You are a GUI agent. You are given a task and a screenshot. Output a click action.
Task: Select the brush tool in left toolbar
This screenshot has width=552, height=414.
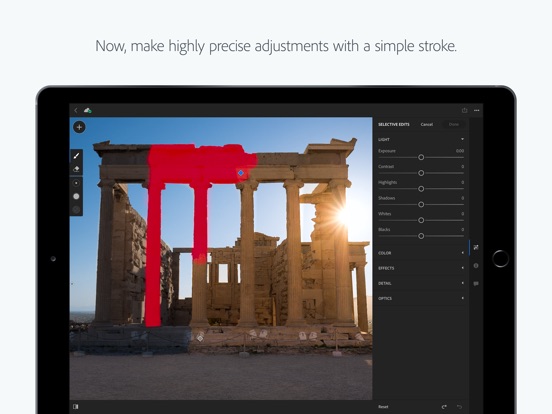[76, 156]
